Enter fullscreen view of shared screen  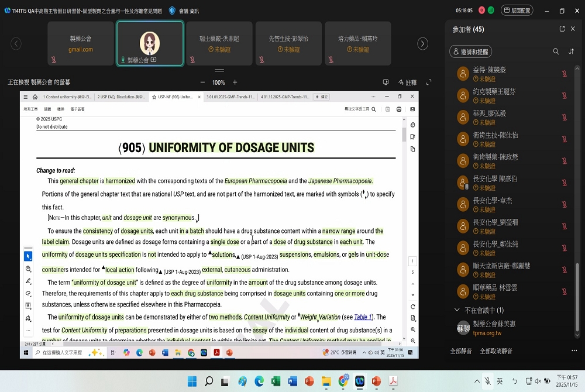pyautogui.click(x=429, y=82)
